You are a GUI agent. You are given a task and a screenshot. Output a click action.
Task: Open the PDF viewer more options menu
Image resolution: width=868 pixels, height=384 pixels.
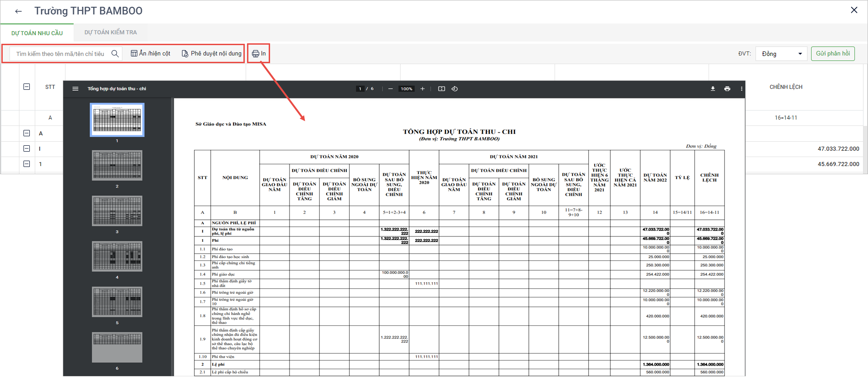click(x=742, y=89)
